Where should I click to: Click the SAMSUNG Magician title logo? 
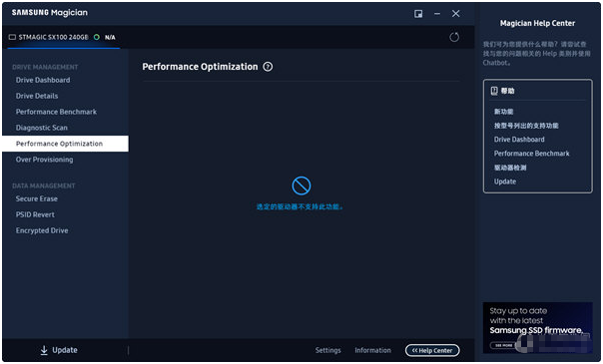(x=50, y=13)
